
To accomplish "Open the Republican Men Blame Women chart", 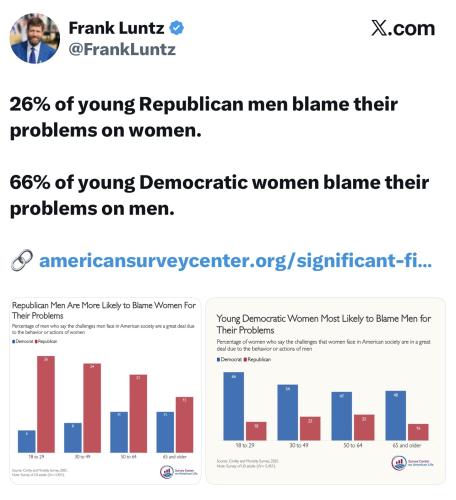I will [105, 390].
